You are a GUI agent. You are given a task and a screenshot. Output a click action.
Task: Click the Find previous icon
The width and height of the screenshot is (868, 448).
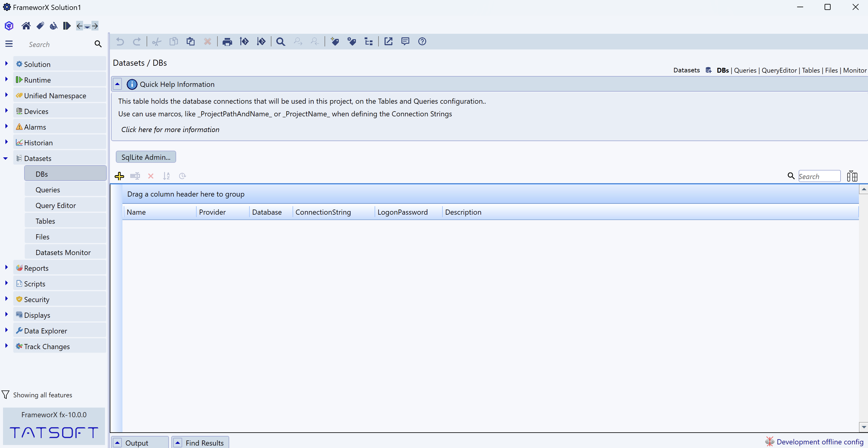[315, 41]
